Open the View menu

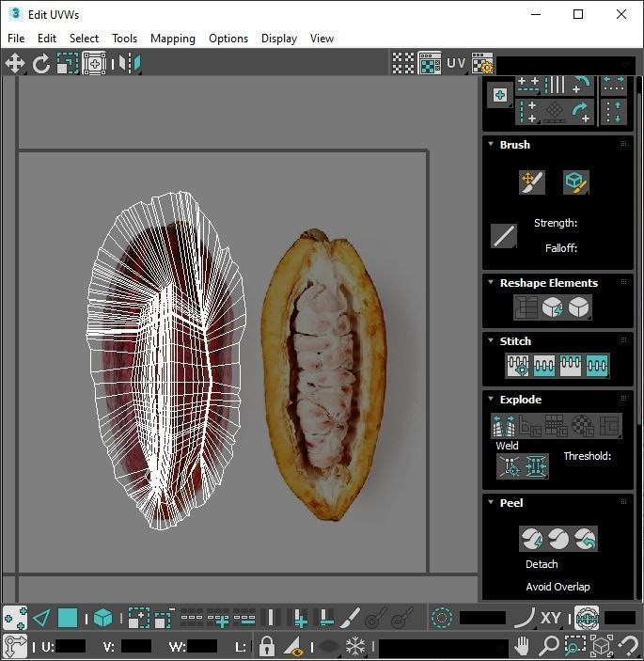(x=322, y=39)
